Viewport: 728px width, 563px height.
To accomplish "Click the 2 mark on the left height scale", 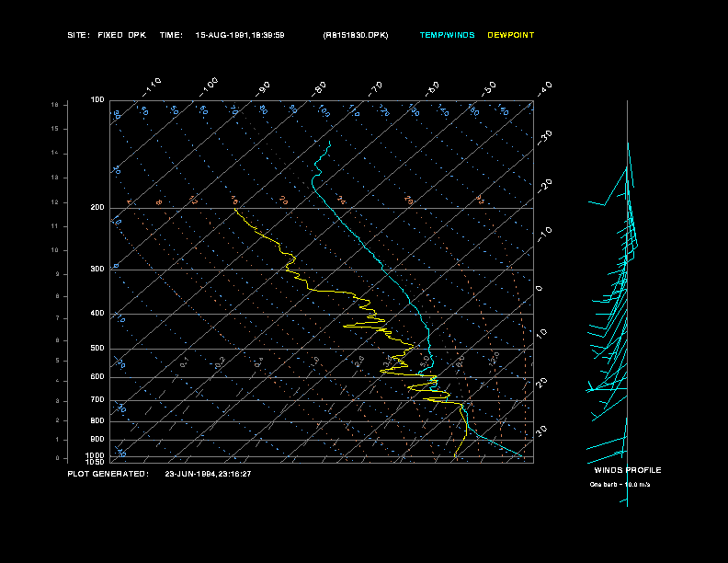I will pyautogui.click(x=58, y=420).
